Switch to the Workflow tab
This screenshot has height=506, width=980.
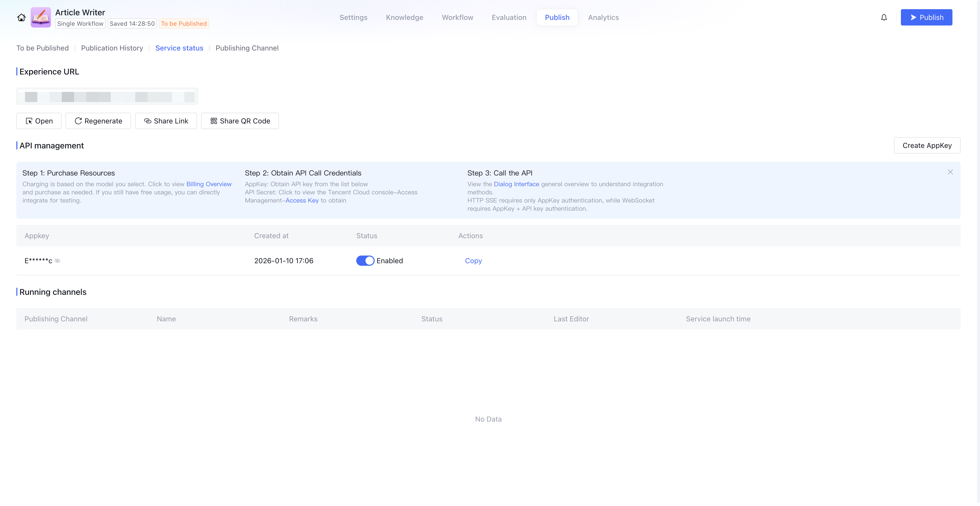(457, 18)
